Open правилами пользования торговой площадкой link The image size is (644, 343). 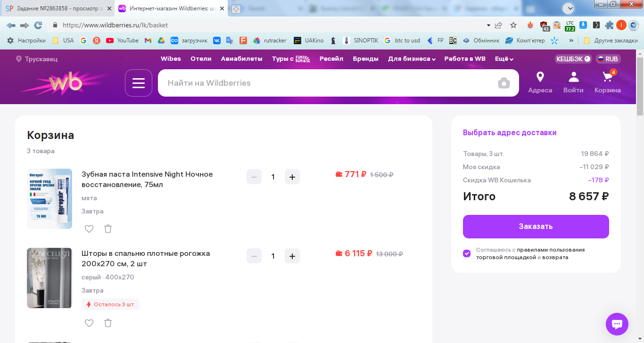tap(530, 253)
